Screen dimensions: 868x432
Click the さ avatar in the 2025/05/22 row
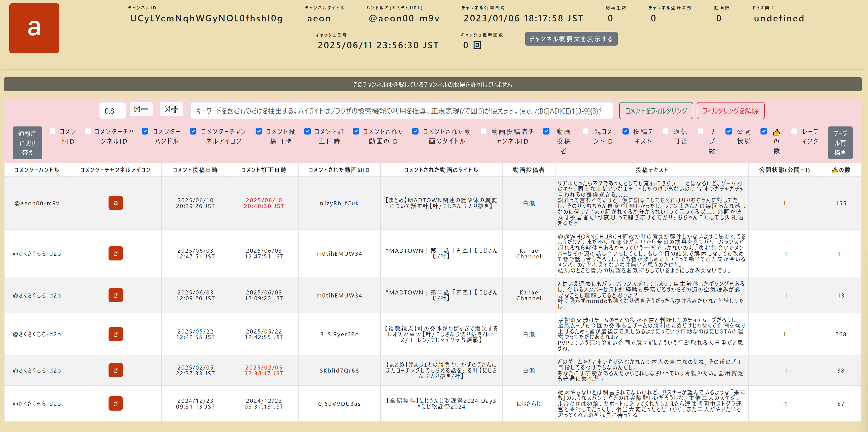pyautogui.click(x=116, y=334)
